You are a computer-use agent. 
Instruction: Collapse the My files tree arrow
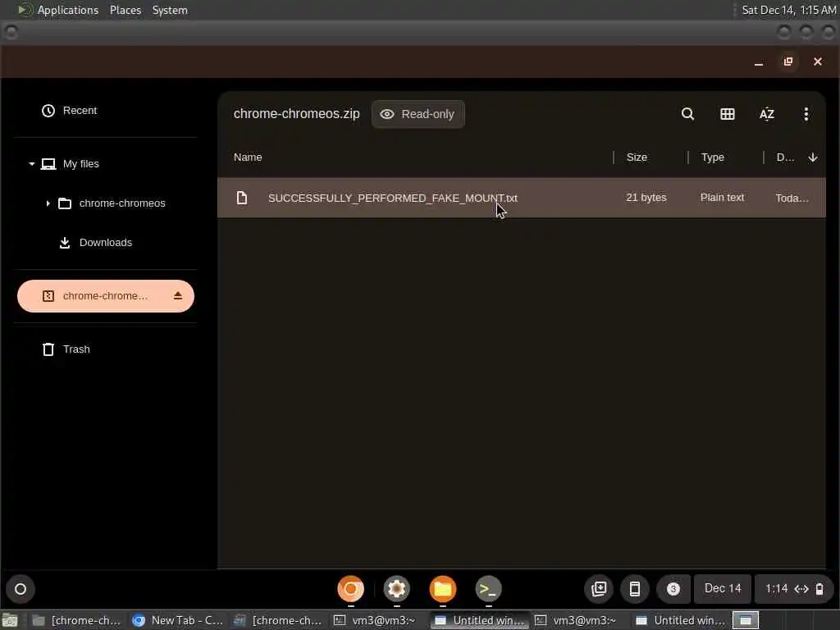click(32, 164)
